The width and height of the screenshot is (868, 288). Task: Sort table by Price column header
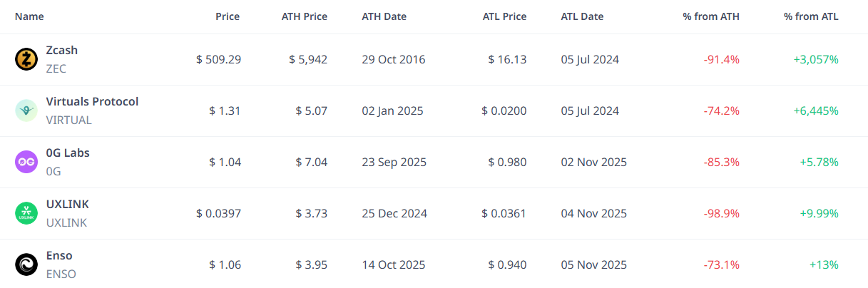click(x=228, y=16)
